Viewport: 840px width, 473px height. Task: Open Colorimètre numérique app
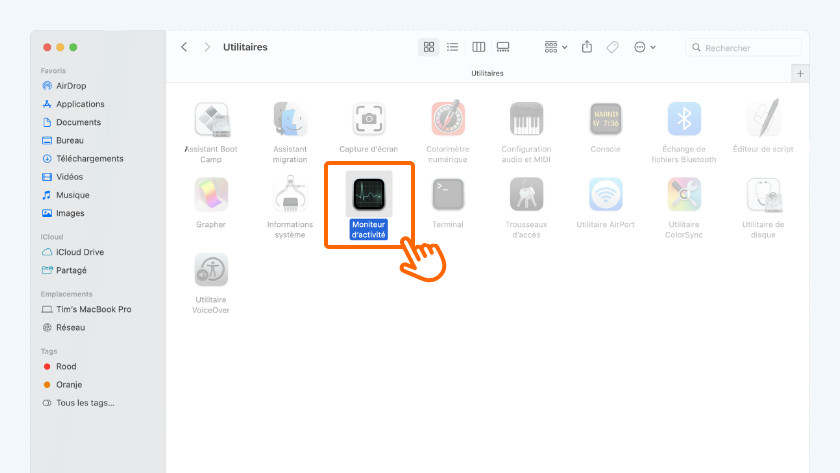click(448, 118)
